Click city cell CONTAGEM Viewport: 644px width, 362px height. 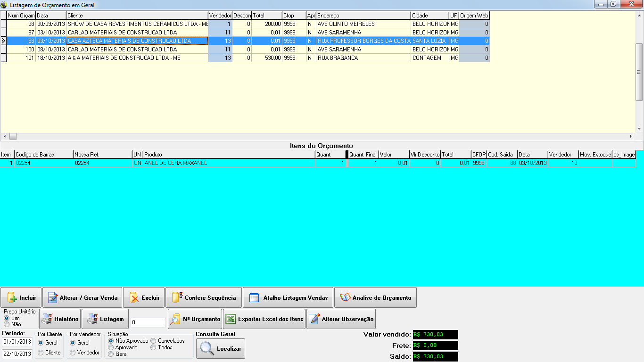429,58
